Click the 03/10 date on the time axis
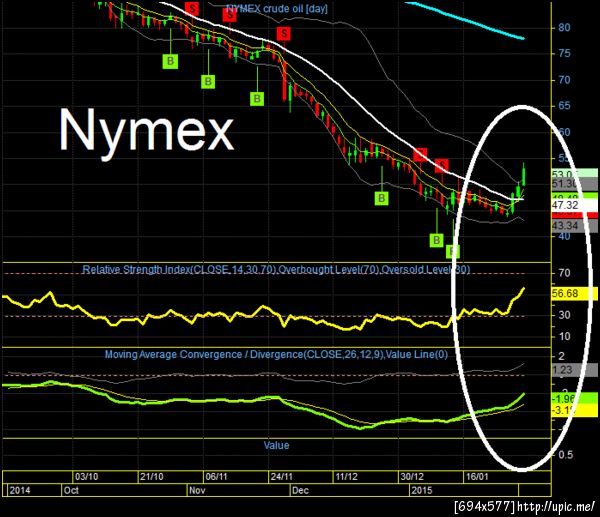Image resolution: width=600 pixels, height=517 pixels. pyautogui.click(x=86, y=477)
